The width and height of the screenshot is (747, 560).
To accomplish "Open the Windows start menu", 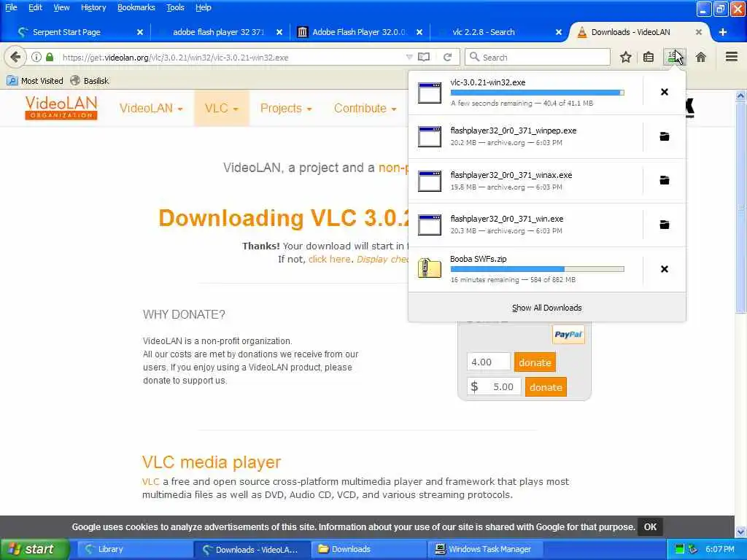I will click(x=34, y=549).
